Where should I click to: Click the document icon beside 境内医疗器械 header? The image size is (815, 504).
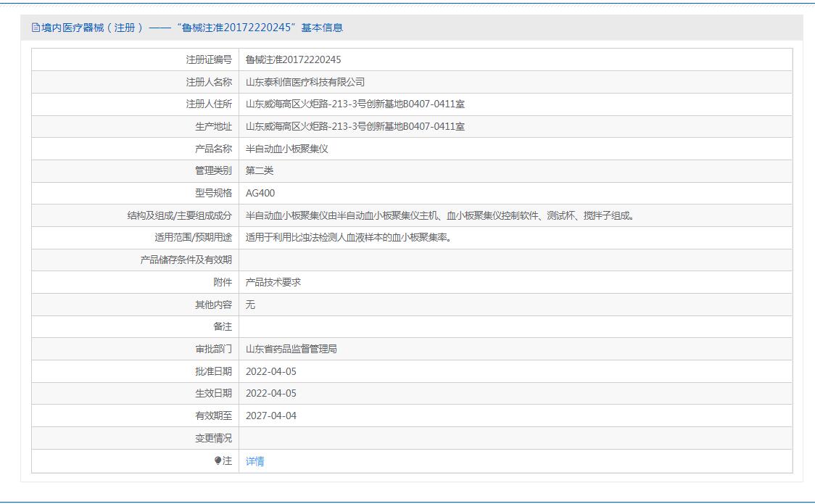coord(36,28)
